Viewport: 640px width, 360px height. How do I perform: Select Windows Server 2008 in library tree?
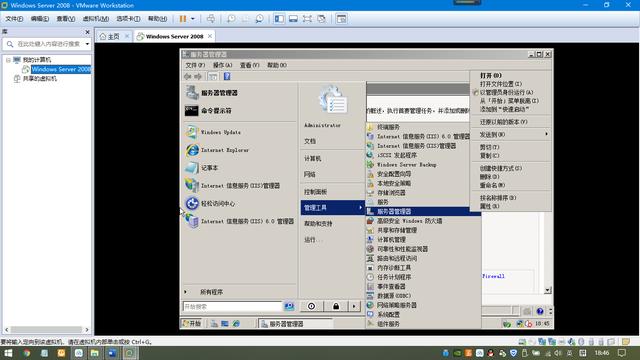pos(61,69)
